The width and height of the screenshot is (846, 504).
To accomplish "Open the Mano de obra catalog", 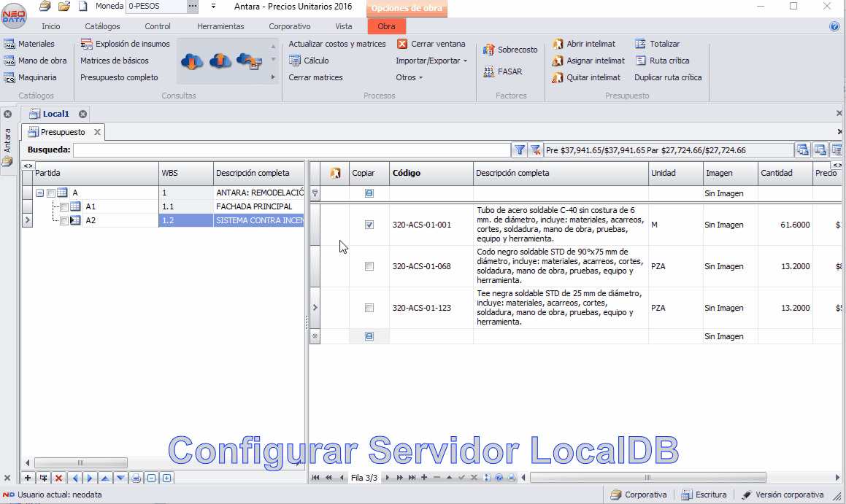I will [36, 61].
